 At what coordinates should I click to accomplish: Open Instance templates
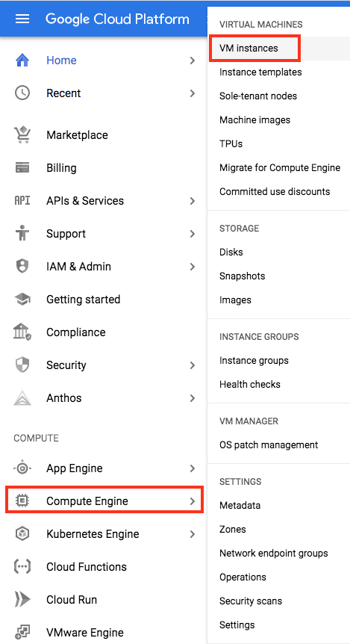click(260, 72)
